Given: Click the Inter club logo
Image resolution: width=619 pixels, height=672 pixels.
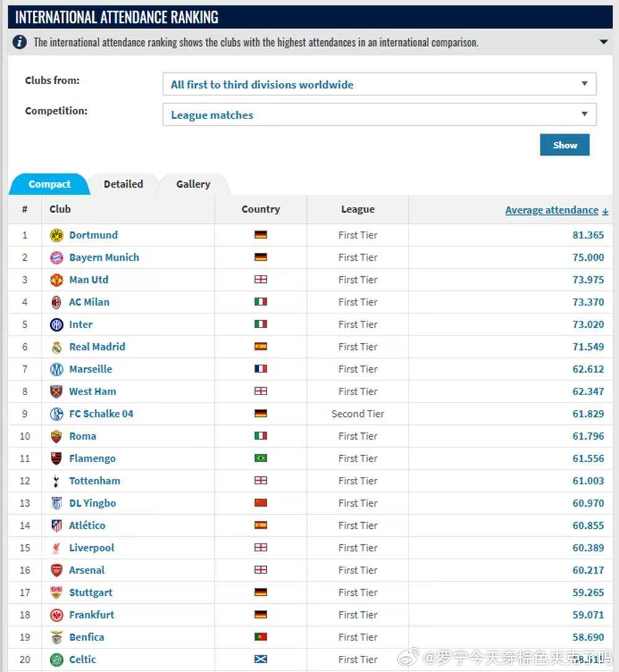Looking at the screenshot, I should coord(56,325).
